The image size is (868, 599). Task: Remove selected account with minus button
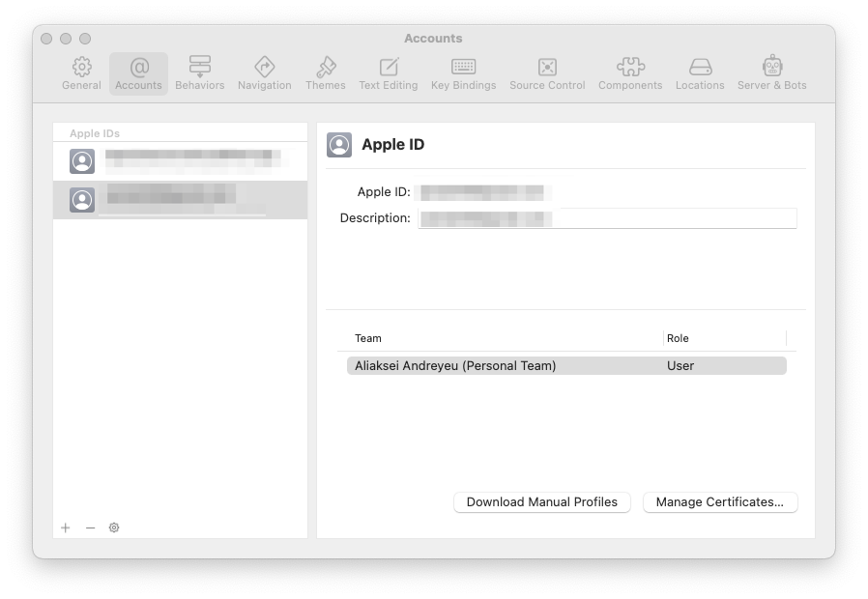point(90,528)
